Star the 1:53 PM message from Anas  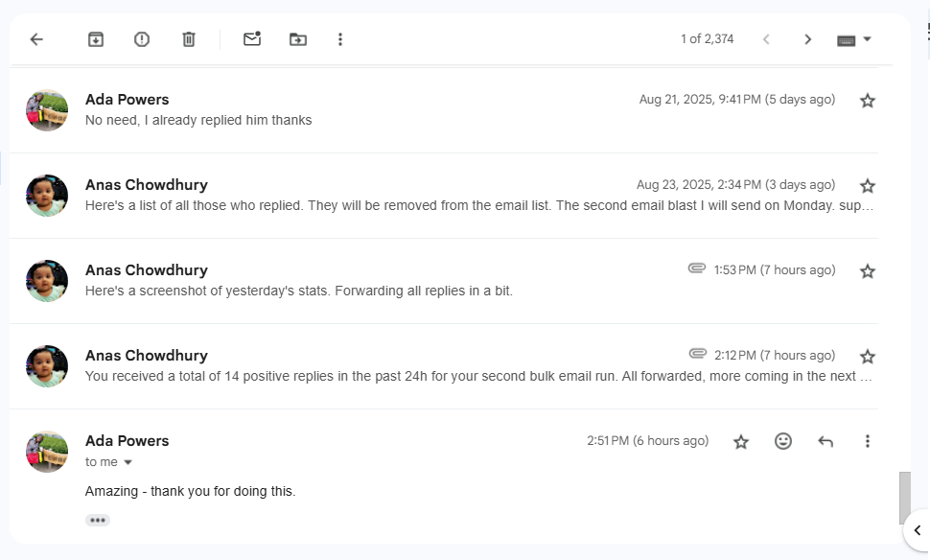[x=868, y=271]
